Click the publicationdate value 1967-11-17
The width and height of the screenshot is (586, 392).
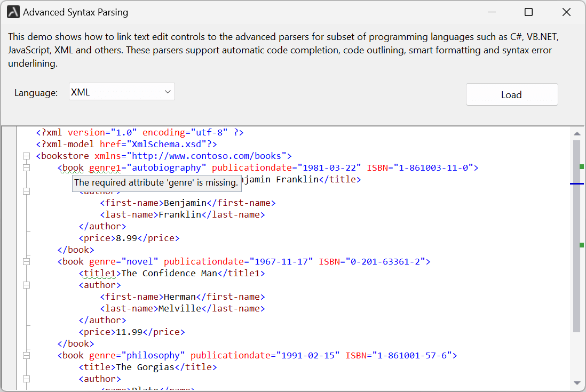281,262
